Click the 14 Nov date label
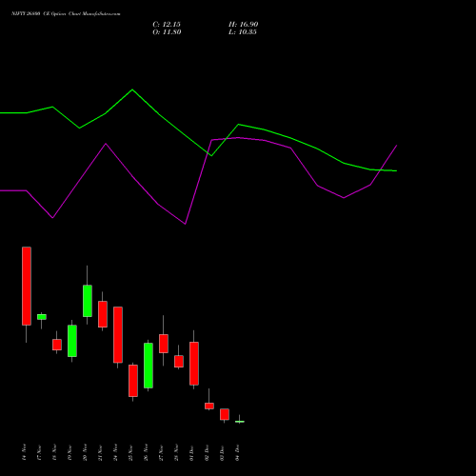 coord(24,452)
